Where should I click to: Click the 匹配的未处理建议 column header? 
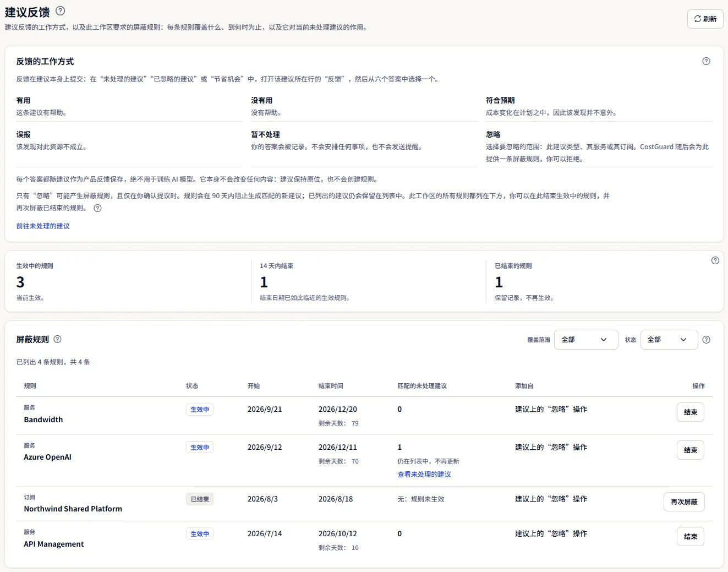click(x=422, y=386)
